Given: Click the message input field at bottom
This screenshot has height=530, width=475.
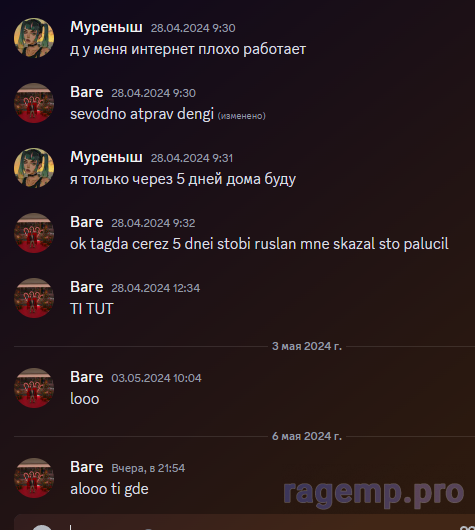Looking at the screenshot, I should [244, 522].
